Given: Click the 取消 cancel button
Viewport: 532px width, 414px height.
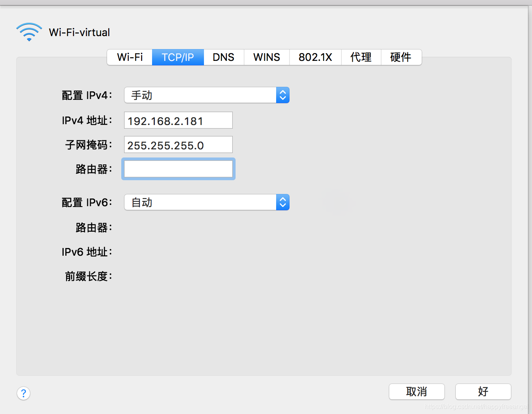Looking at the screenshot, I should (x=417, y=392).
